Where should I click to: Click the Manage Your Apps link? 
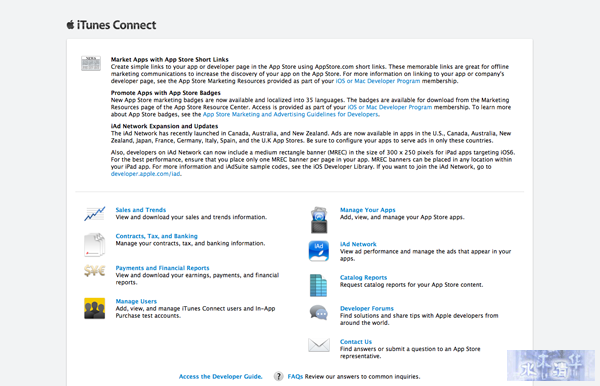[368, 210]
